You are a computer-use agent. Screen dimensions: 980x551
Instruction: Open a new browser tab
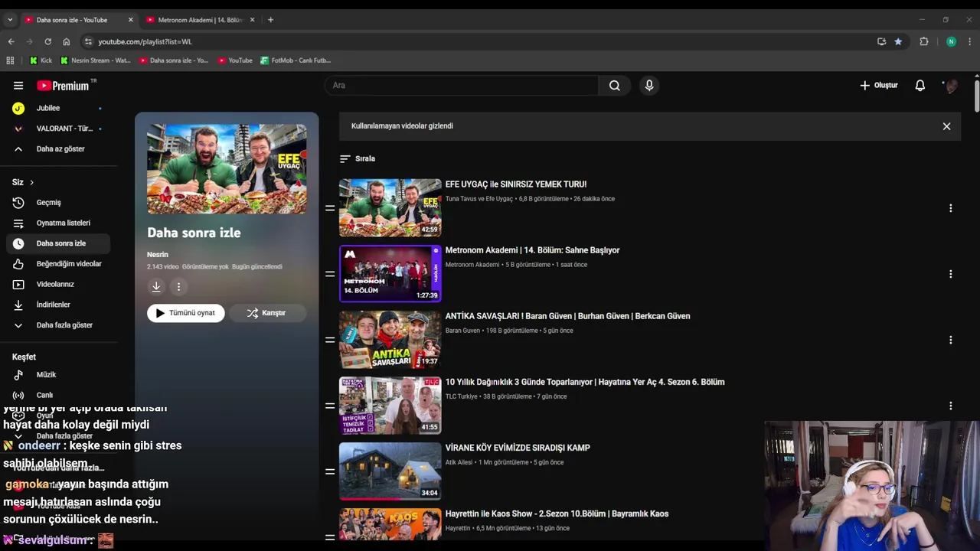[270, 20]
